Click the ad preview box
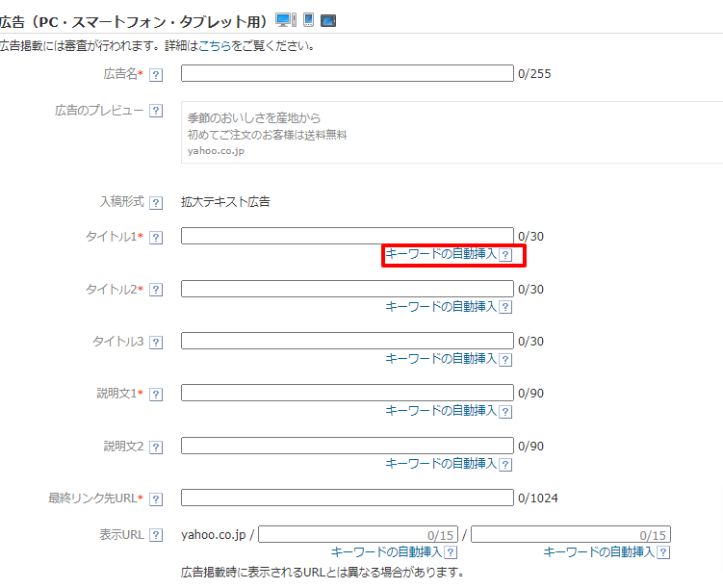The height and width of the screenshot is (588, 723). click(x=451, y=133)
